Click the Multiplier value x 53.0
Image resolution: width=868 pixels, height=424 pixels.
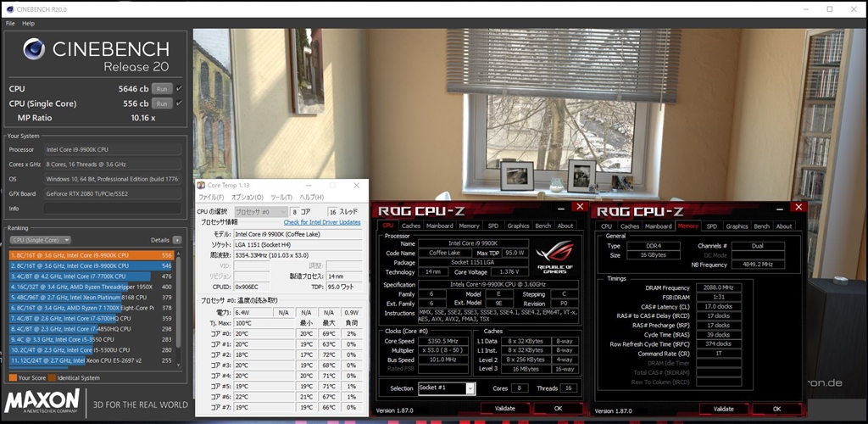[442, 351]
